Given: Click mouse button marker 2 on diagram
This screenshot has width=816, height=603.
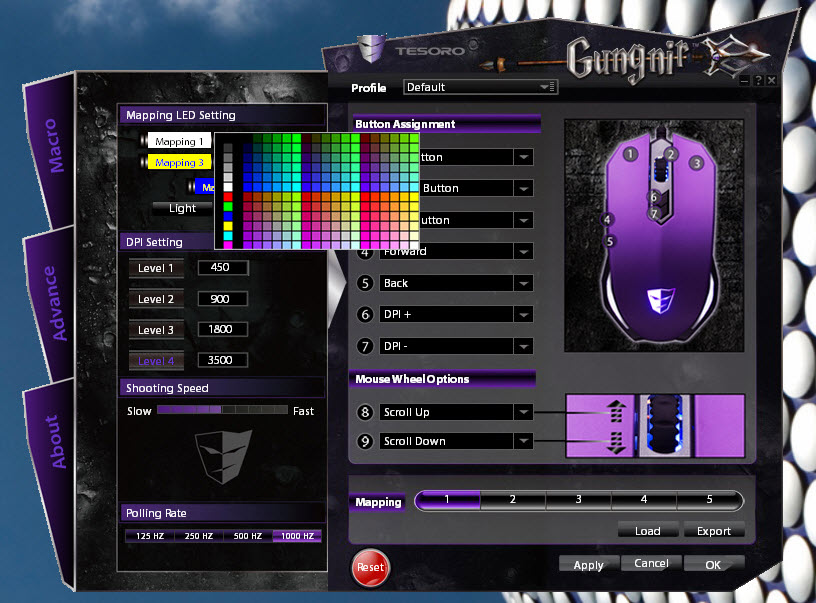Looking at the screenshot, I should (x=671, y=154).
